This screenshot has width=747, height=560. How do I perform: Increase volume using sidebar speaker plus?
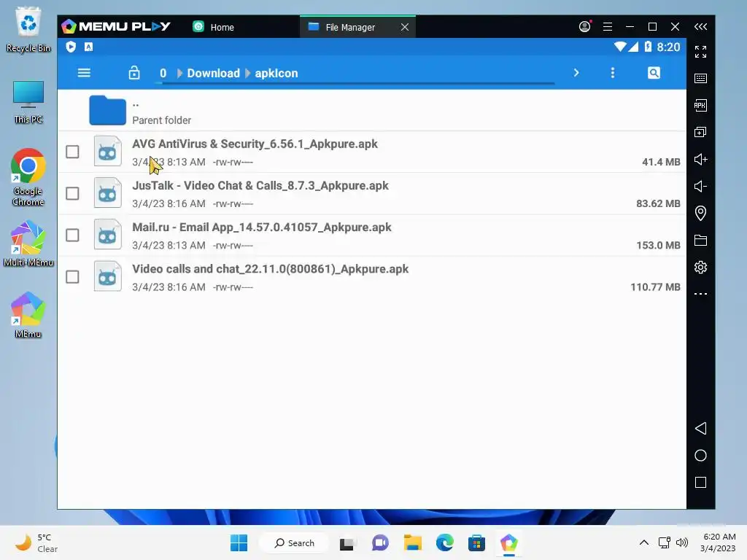(700, 159)
